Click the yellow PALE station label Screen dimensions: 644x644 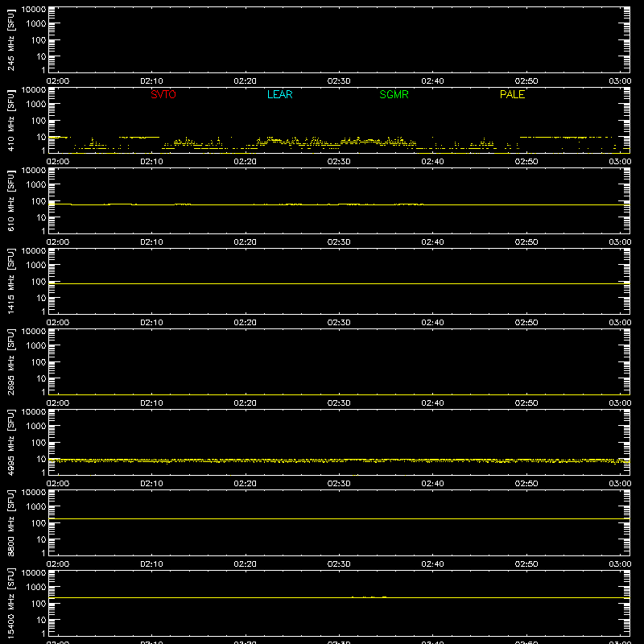(512, 94)
